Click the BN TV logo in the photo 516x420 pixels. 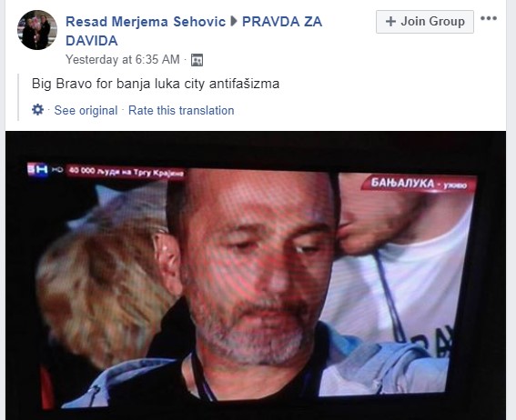coord(37,170)
